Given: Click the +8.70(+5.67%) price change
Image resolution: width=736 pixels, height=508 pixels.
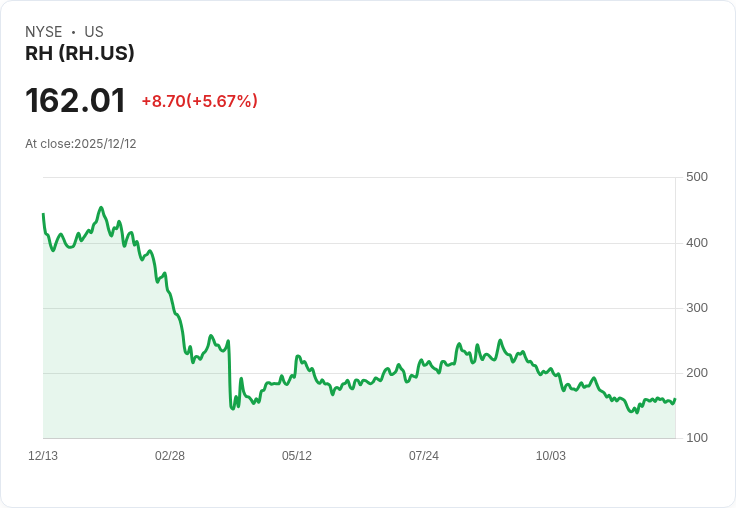Looking at the screenshot, I should click(x=199, y=101).
